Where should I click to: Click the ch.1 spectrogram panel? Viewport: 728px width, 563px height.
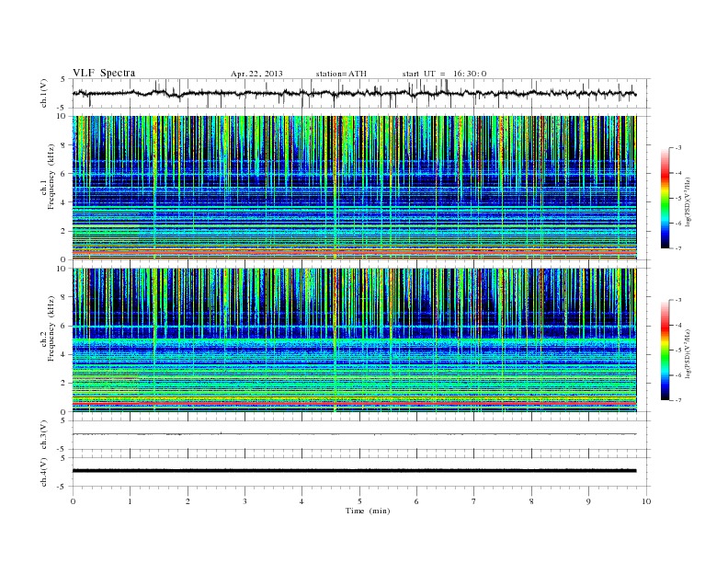(355, 188)
